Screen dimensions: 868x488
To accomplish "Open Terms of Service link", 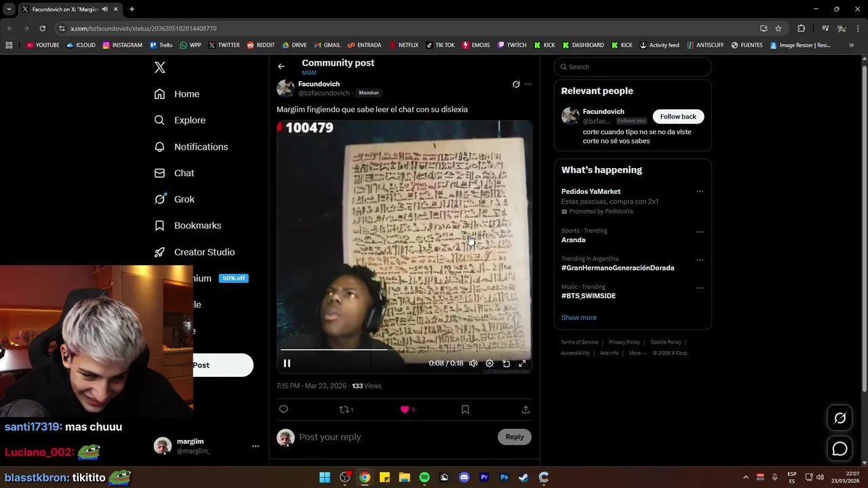I will (580, 342).
